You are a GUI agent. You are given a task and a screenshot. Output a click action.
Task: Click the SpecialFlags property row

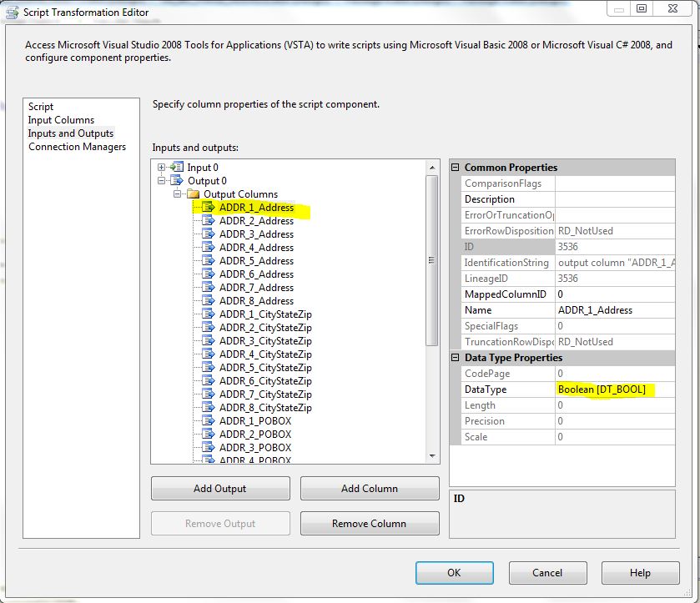[x=568, y=326]
